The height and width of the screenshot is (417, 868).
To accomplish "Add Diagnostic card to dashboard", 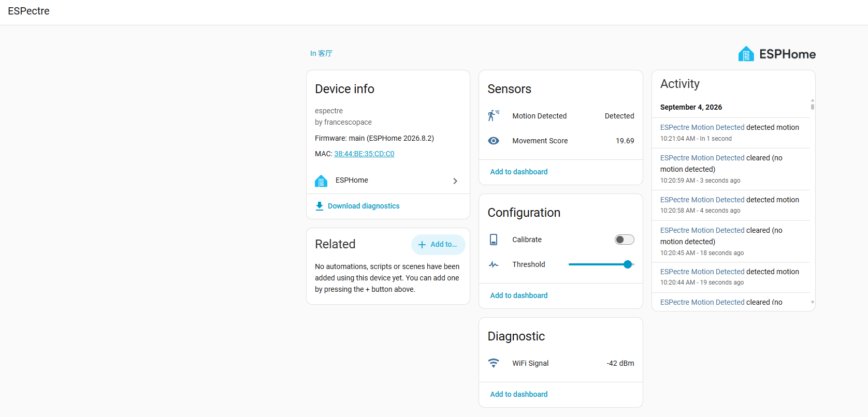I will pyautogui.click(x=519, y=394).
